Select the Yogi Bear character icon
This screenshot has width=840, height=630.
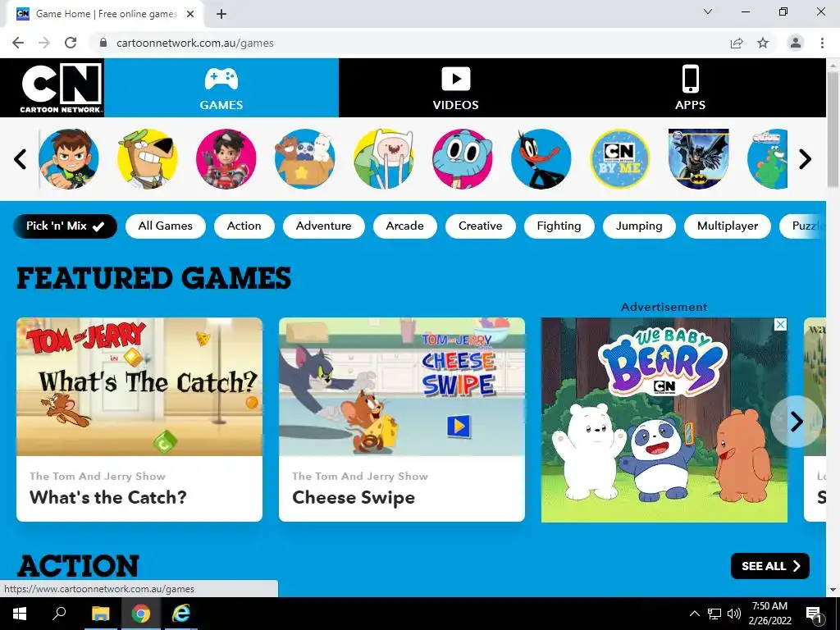(x=148, y=158)
